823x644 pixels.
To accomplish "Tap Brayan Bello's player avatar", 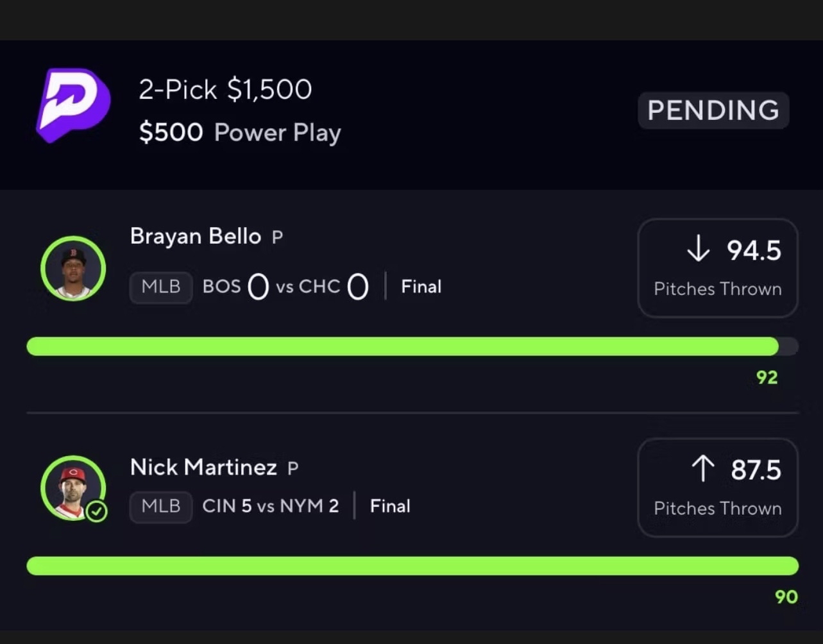I will pos(73,268).
